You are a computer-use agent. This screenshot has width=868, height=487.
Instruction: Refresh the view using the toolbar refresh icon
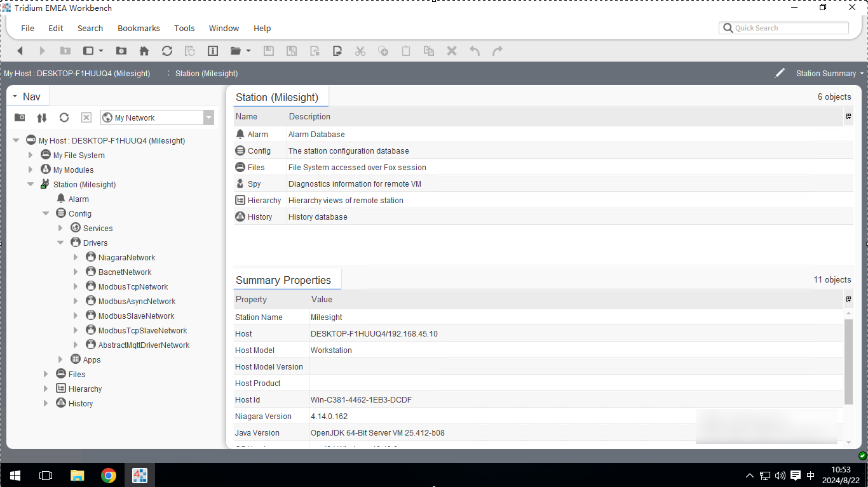click(x=167, y=51)
